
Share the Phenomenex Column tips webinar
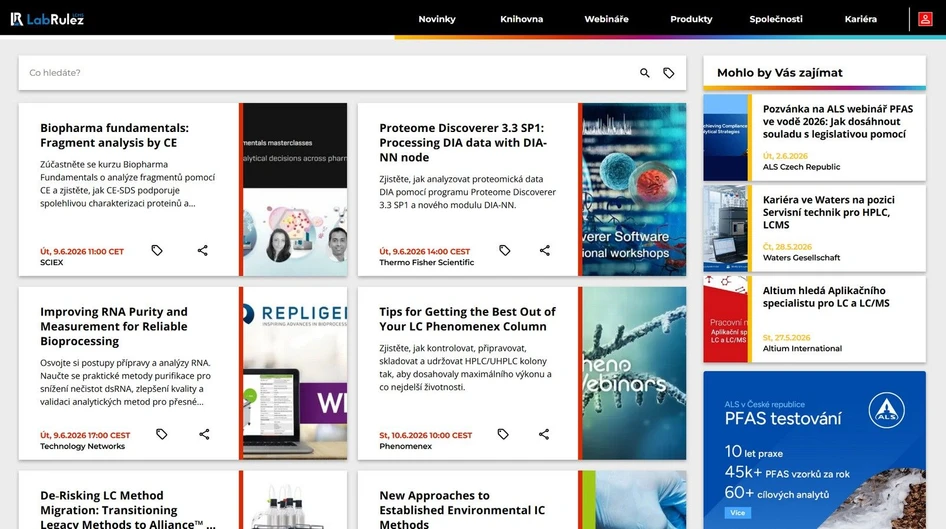point(544,434)
